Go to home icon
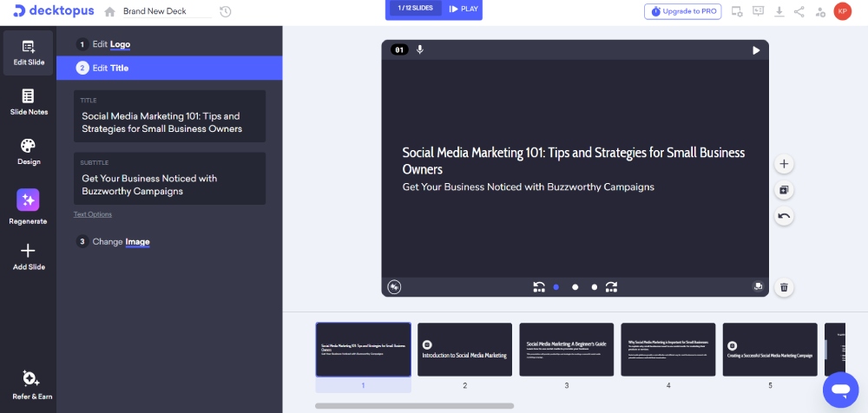 (x=109, y=12)
